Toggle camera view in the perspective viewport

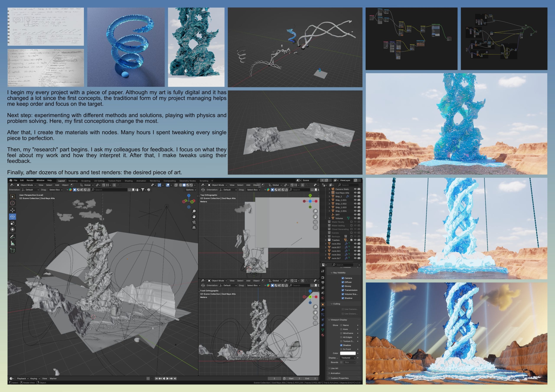194,222
